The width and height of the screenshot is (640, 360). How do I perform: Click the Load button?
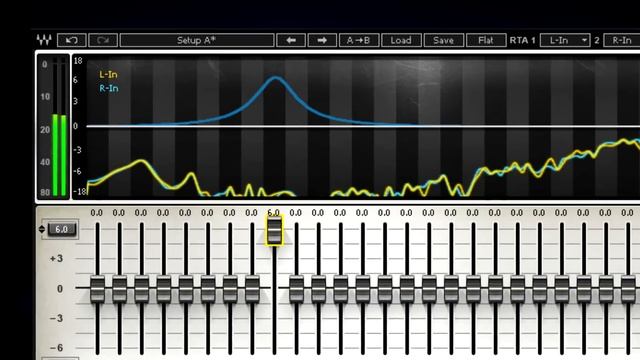(x=401, y=40)
